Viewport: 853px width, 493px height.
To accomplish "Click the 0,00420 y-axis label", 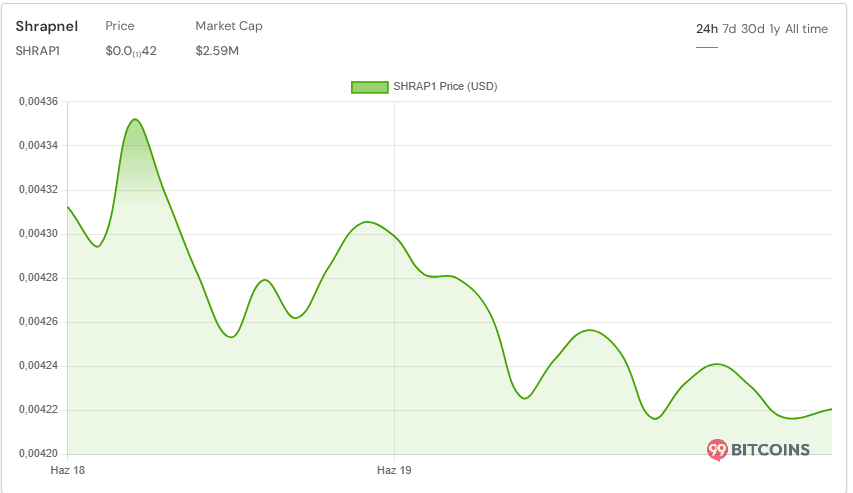I will pos(38,454).
